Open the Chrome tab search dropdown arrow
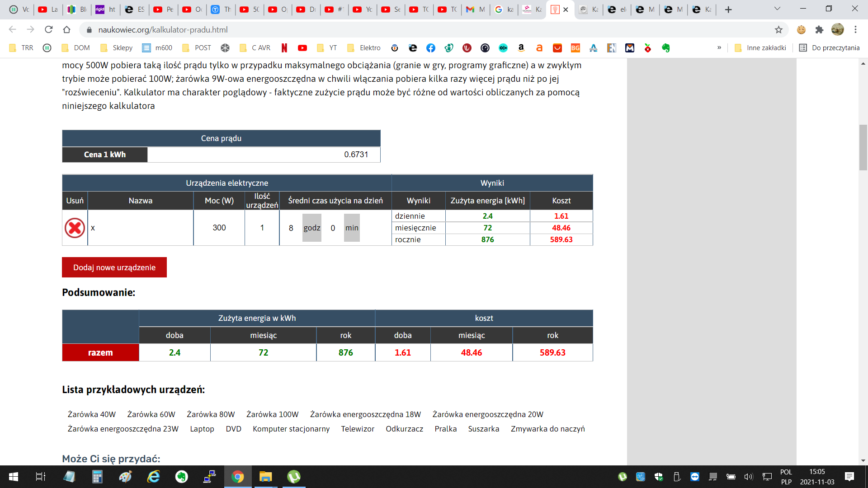This screenshot has width=868, height=488. pyautogui.click(x=777, y=9)
